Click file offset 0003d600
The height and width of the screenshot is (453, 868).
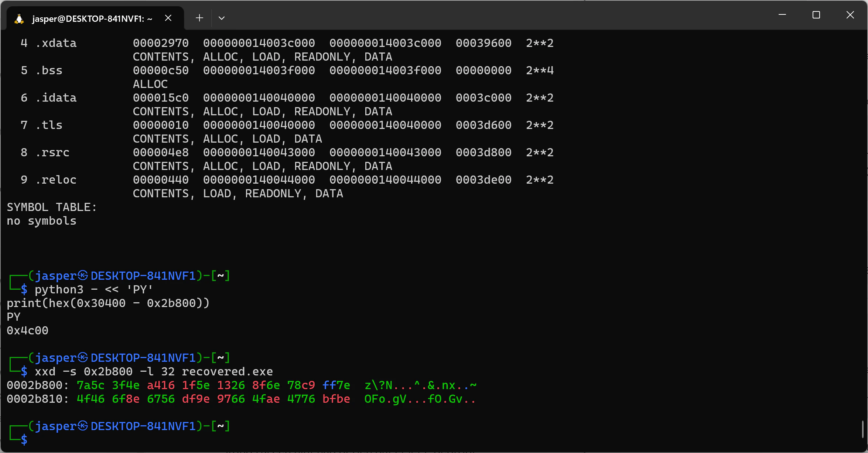click(x=483, y=125)
